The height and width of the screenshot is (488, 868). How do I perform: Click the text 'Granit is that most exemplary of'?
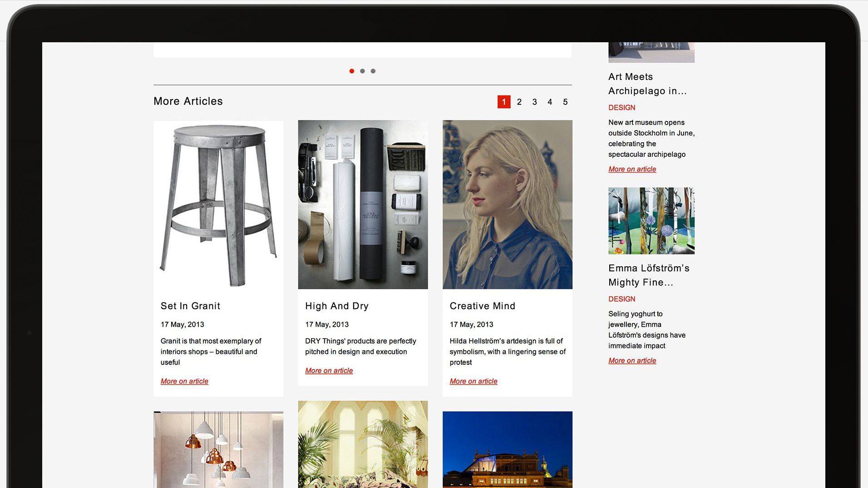[211, 341]
